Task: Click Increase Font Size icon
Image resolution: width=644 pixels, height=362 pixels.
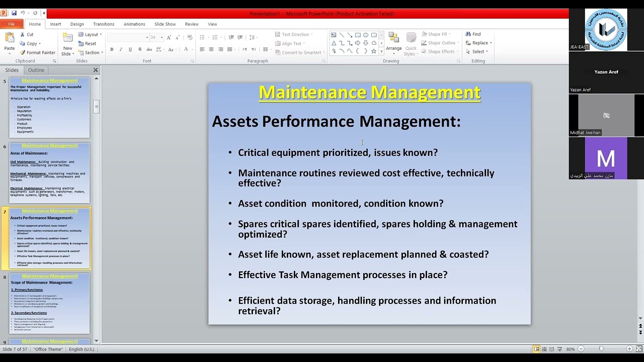Action: pyautogui.click(x=169, y=37)
